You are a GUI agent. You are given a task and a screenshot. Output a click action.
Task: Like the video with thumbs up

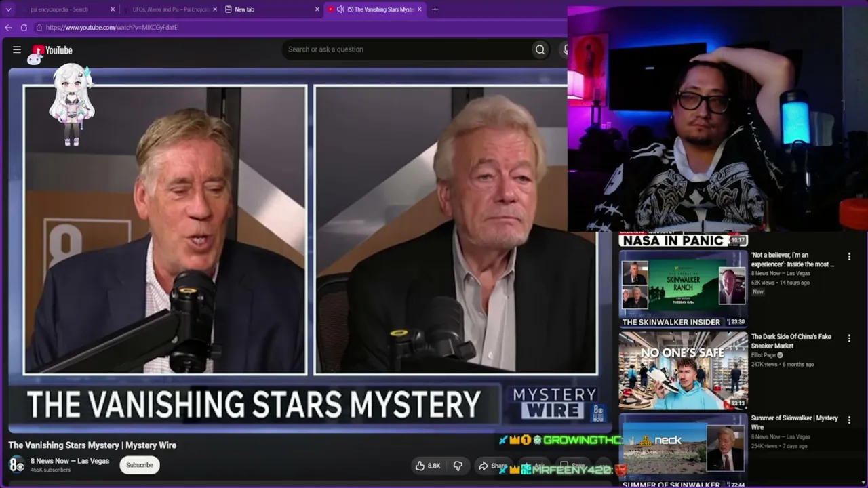point(428,466)
